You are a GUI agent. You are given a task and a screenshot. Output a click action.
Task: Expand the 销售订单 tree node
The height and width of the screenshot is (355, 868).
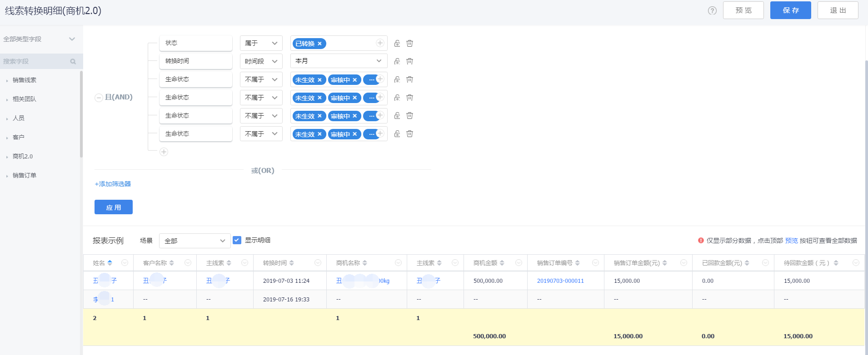click(x=7, y=176)
